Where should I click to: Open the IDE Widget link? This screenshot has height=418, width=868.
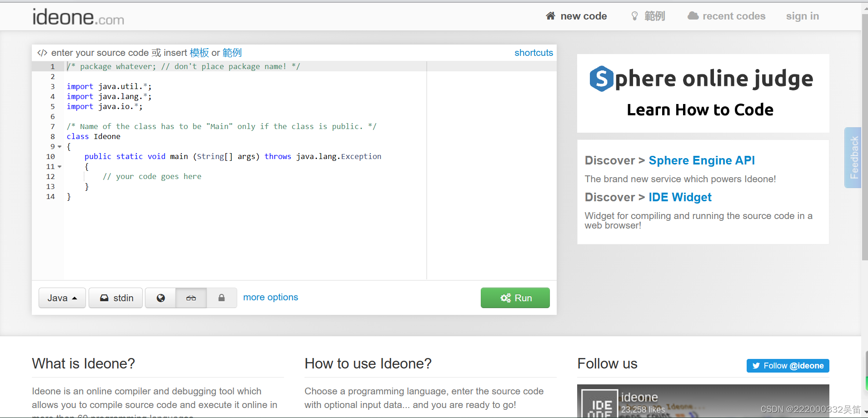coord(680,197)
